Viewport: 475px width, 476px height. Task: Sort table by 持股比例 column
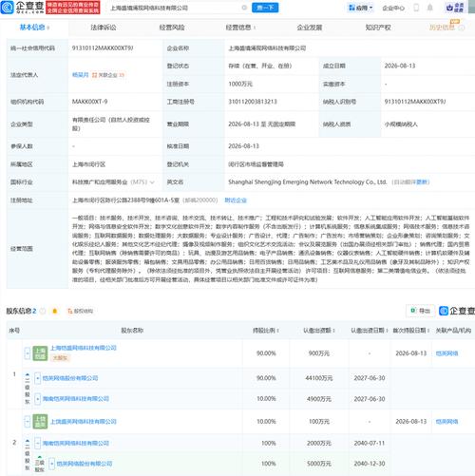click(266, 331)
